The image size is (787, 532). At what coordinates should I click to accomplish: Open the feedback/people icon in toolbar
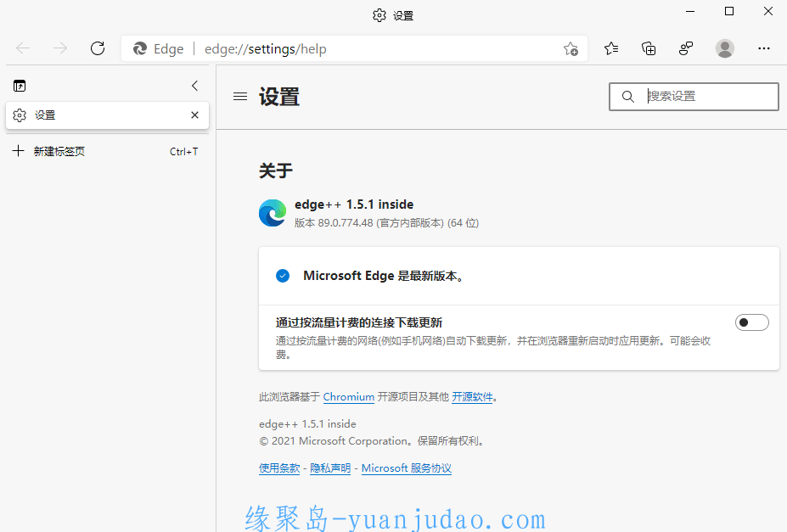(686, 48)
